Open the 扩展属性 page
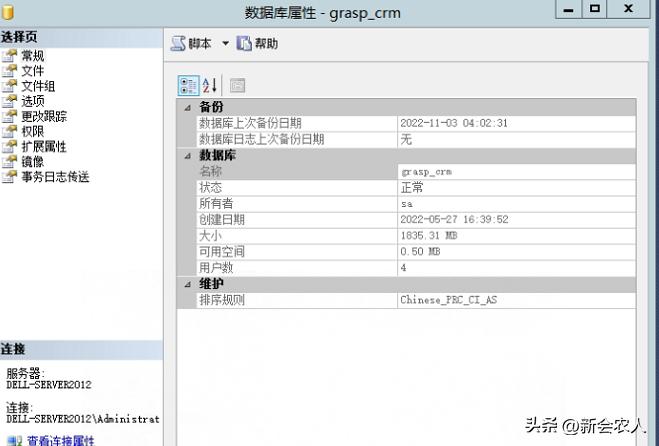Viewport: 659px width, 446px height. pyautogui.click(x=44, y=146)
